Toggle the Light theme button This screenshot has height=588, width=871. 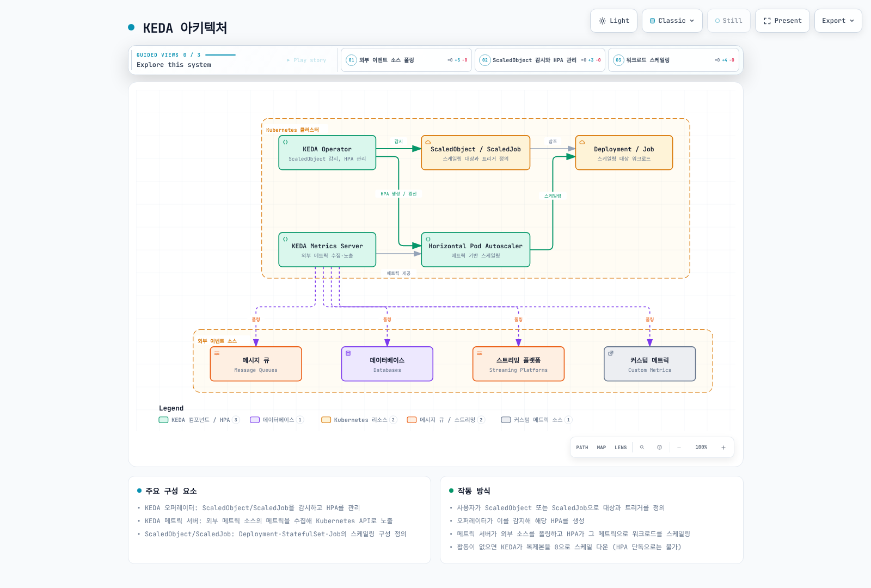614,21
